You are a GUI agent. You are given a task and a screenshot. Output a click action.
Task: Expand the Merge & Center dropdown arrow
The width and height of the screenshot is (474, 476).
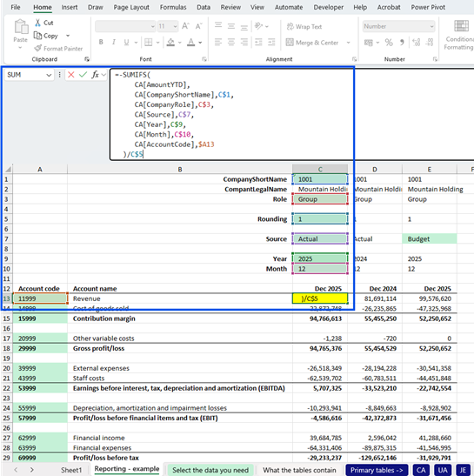click(x=349, y=43)
